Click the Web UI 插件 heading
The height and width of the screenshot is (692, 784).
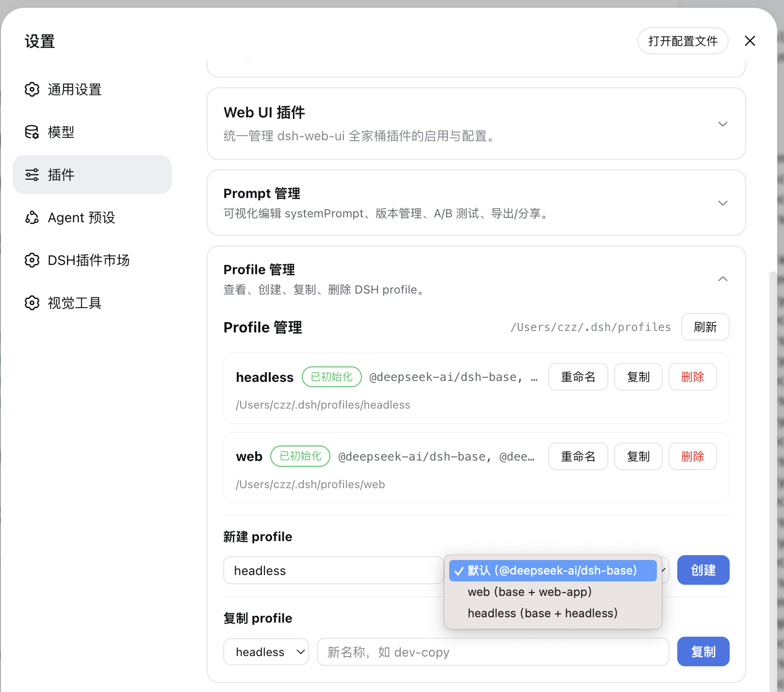264,113
